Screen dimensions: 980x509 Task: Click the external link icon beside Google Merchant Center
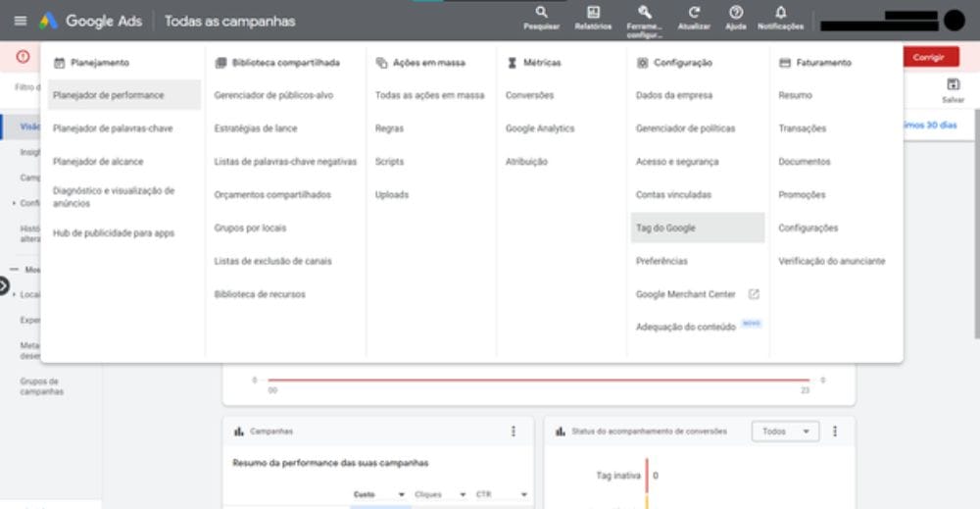pos(754,294)
